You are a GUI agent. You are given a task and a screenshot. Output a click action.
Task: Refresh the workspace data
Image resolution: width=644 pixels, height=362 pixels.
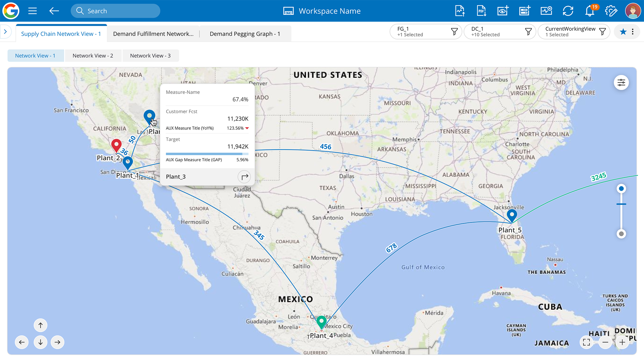pos(568,11)
